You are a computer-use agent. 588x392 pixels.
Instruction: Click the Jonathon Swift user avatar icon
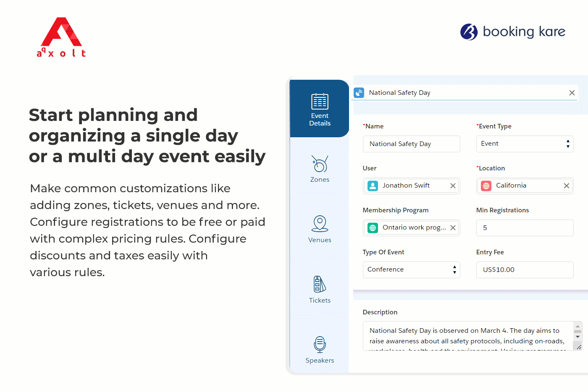(x=373, y=186)
